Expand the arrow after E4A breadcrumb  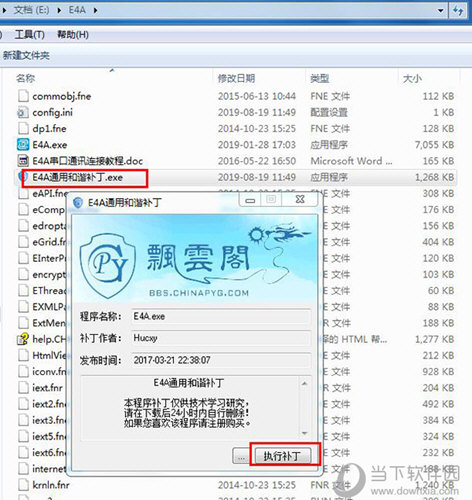click(x=95, y=11)
